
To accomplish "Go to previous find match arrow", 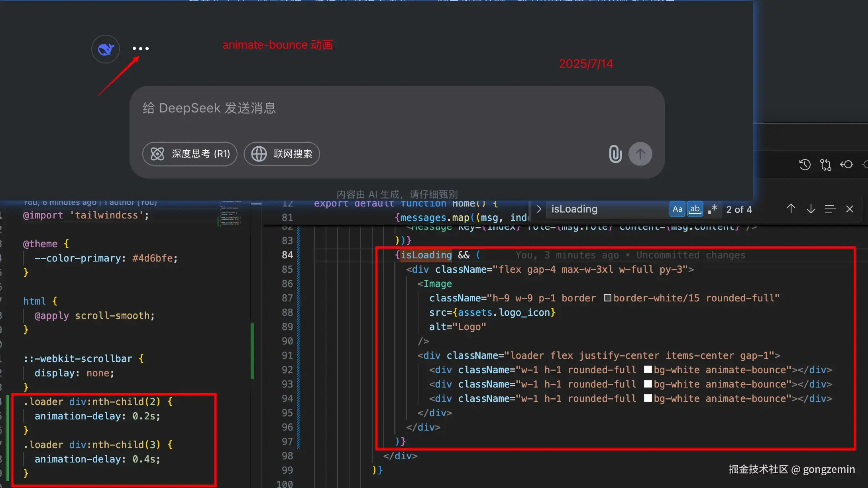I will (x=791, y=209).
